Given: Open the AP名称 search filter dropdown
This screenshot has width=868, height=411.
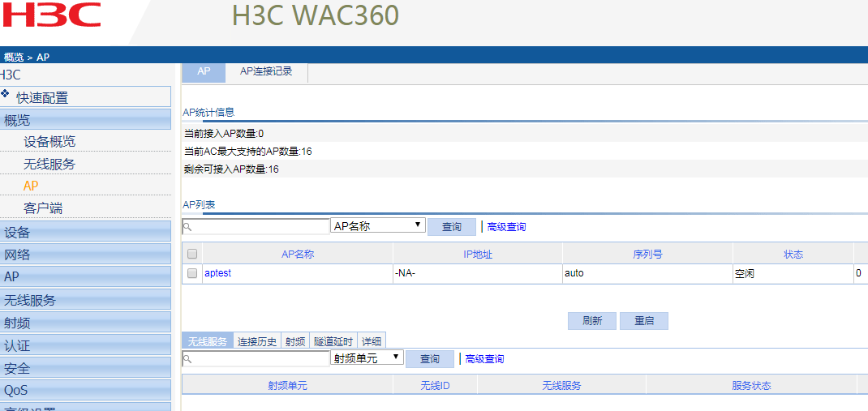Looking at the screenshot, I should pos(378,225).
